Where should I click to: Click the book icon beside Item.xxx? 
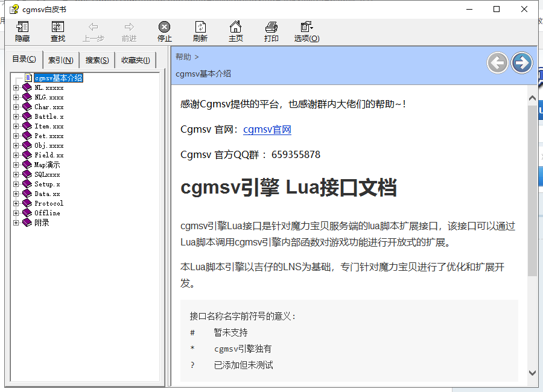(x=27, y=126)
